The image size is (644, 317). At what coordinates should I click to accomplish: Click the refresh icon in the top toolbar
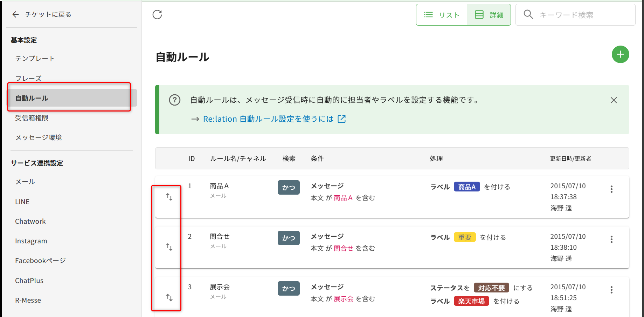pyautogui.click(x=157, y=15)
